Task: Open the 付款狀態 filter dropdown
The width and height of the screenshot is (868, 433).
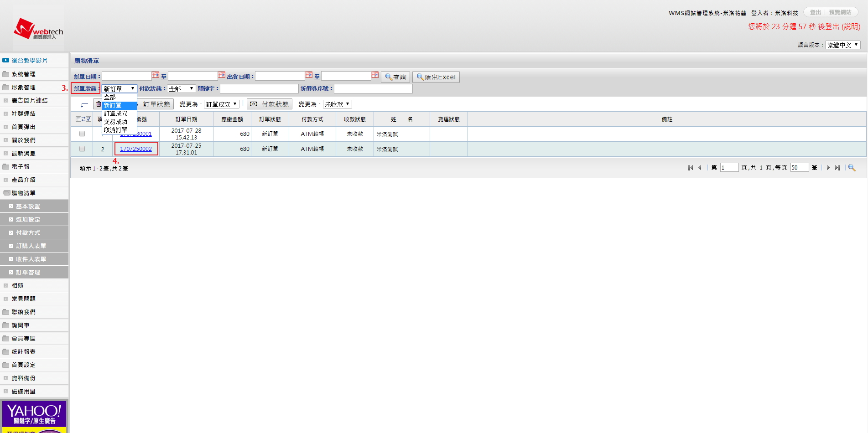Action: 181,89
